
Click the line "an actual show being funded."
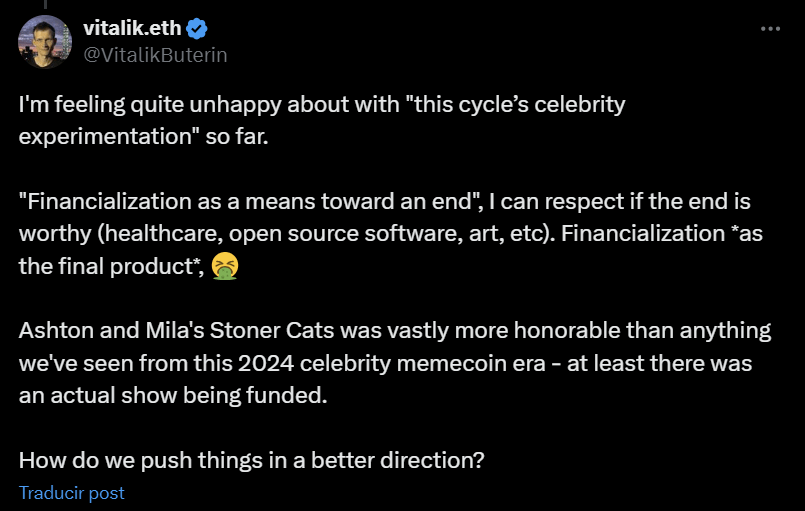[173, 395]
